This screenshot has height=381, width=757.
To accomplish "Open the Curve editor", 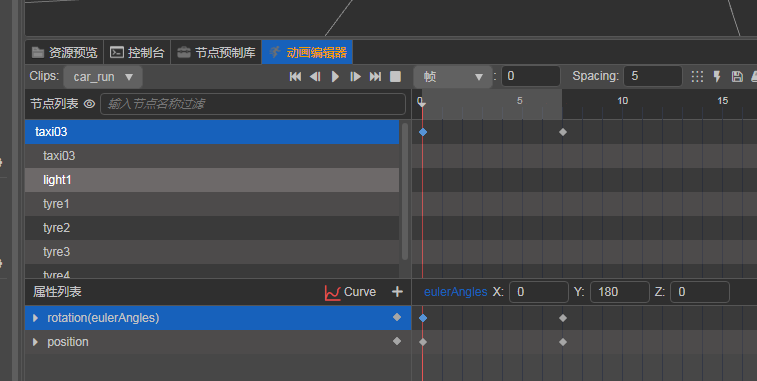I will 350,292.
